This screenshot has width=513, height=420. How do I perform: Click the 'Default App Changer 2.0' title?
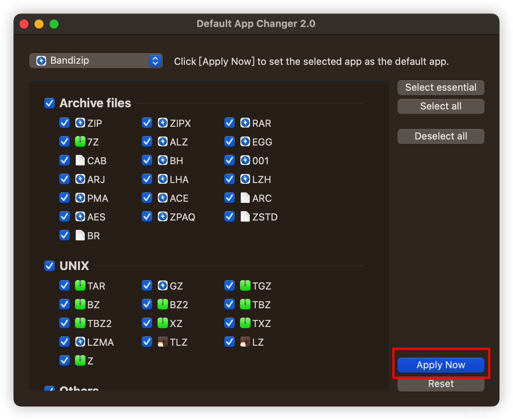(x=256, y=24)
